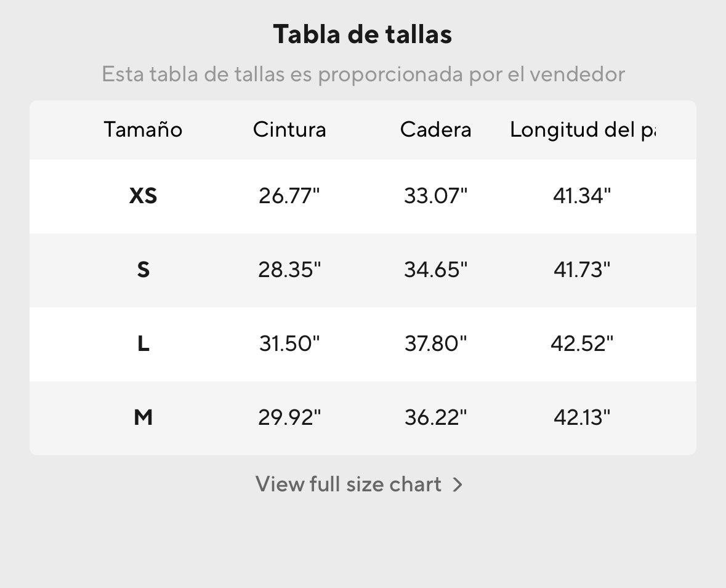Image resolution: width=726 pixels, height=588 pixels.
Task: Tap the 42.13" length value for M
Action: pyautogui.click(x=582, y=417)
